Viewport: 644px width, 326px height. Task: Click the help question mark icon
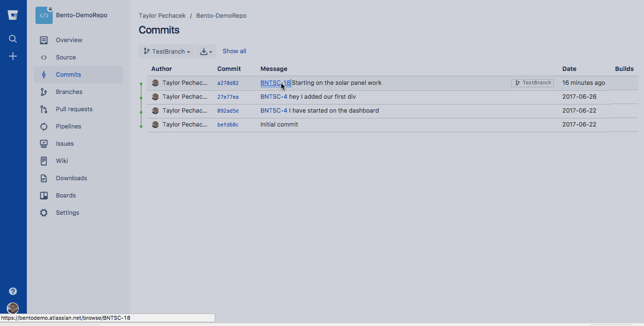click(12, 291)
